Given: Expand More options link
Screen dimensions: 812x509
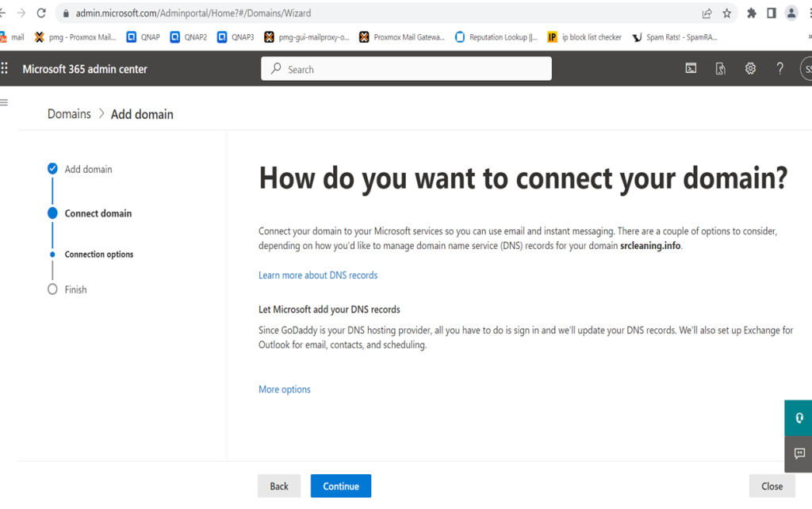Looking at the screenshot, I should 285,389.
